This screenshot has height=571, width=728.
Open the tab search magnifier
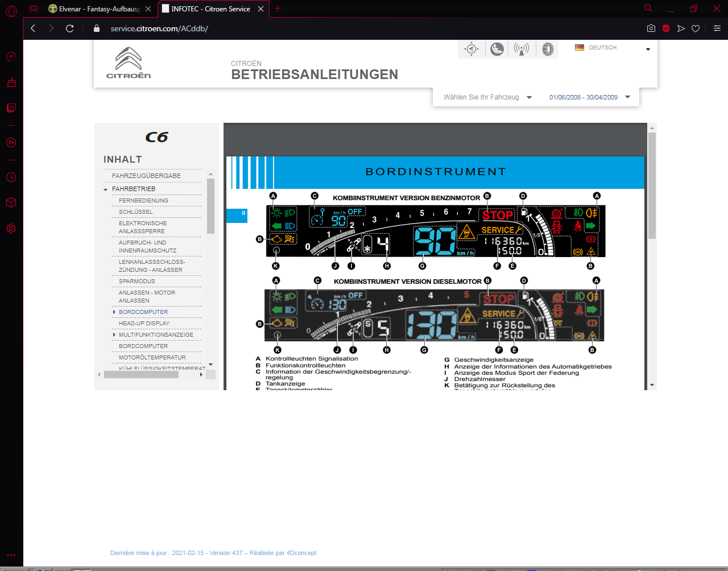point(648,9)
